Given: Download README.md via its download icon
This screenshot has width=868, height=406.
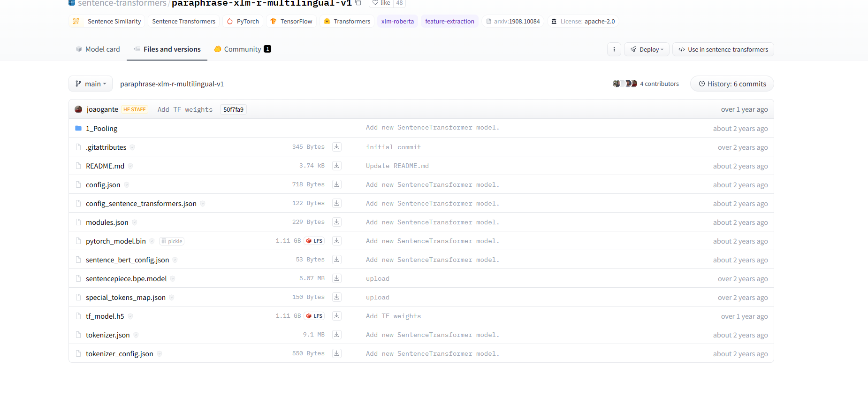Looking at the screenshot, I should tap(336, 166).
